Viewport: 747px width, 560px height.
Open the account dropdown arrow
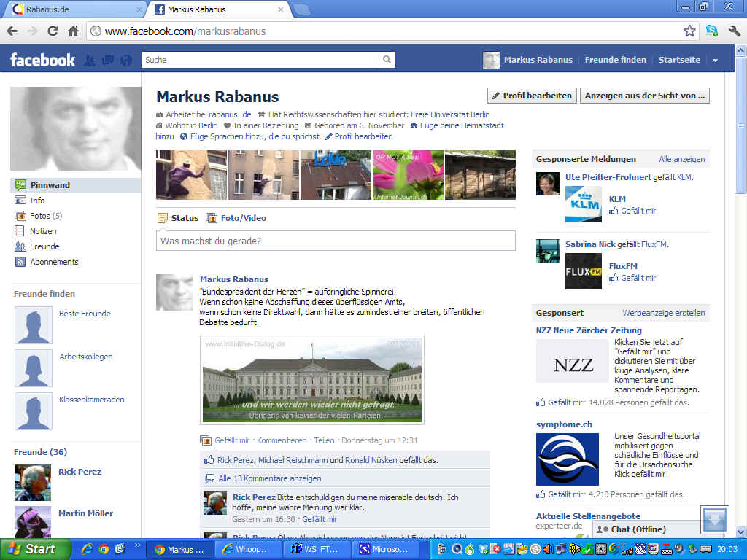[x=715, y=60]
